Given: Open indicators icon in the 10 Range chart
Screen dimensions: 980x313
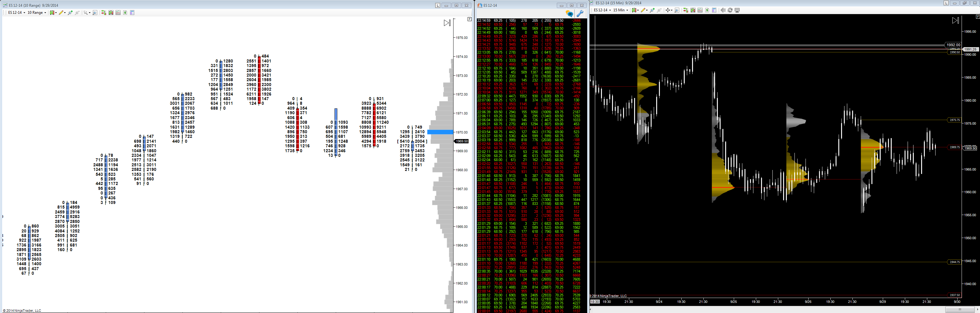Looking at the screenshot, I should (118, 13).
